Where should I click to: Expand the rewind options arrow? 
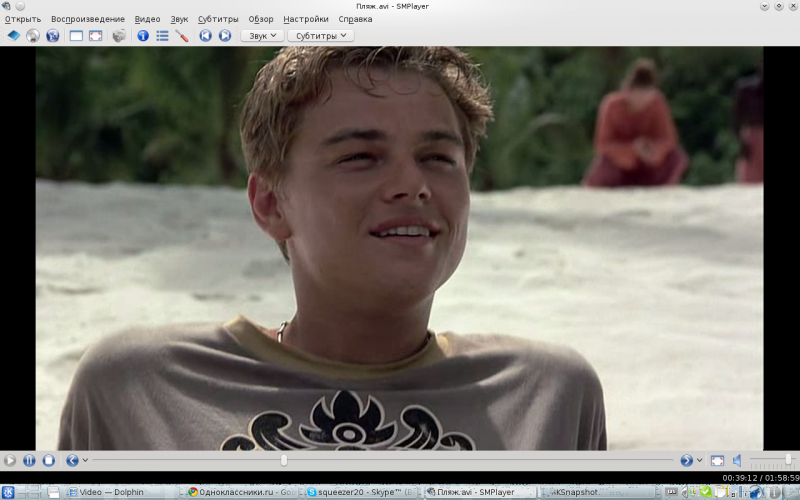coord(85,460)
